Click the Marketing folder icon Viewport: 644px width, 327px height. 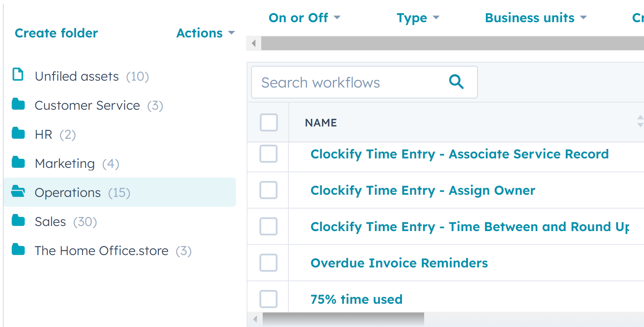click(x=18, y=162)
